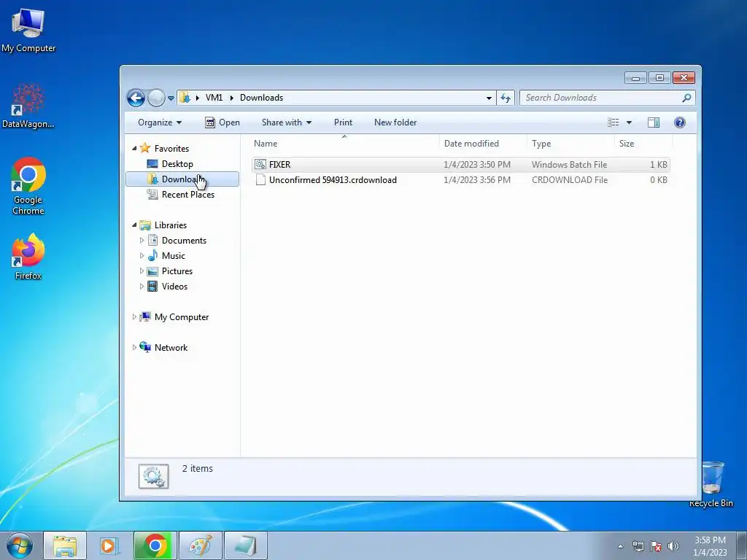This screenshot has height=560, width=747.
Task: Sort by Date modified column
Action: [x=483, y=144]
